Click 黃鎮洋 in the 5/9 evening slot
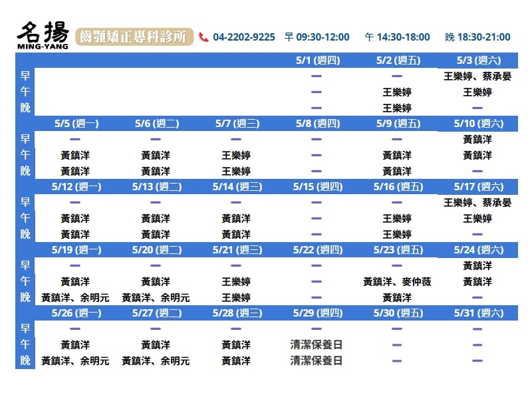The height and width of the screenshot is (399, 532). (397, 172)
